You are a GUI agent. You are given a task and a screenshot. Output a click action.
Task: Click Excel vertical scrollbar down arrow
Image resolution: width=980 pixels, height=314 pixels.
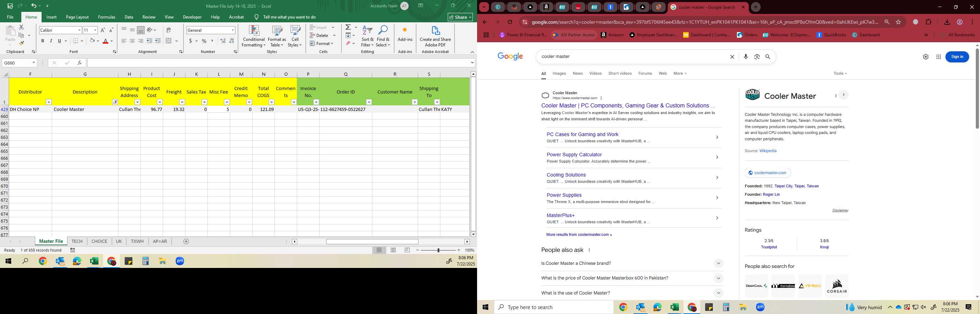click(x=473, y=234)
